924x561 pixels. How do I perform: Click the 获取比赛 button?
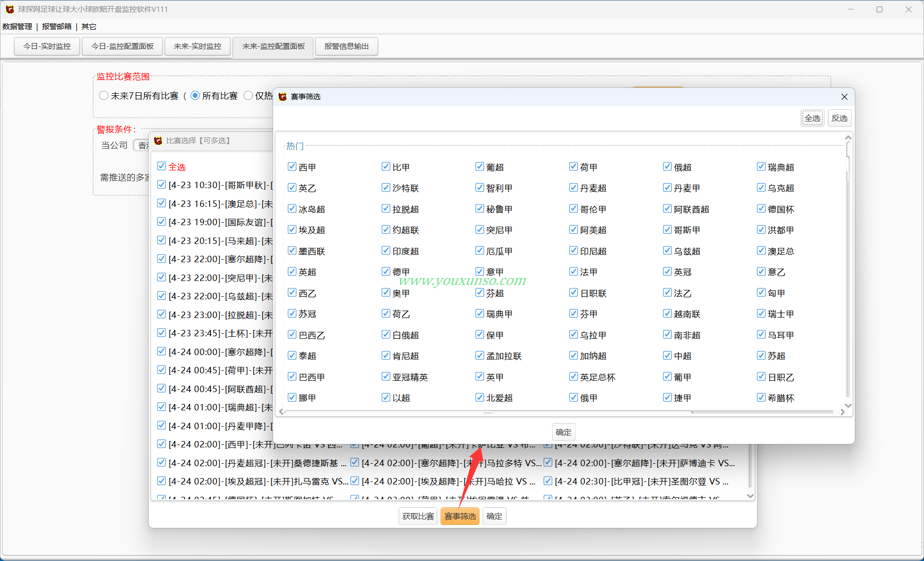coord(418,516)
